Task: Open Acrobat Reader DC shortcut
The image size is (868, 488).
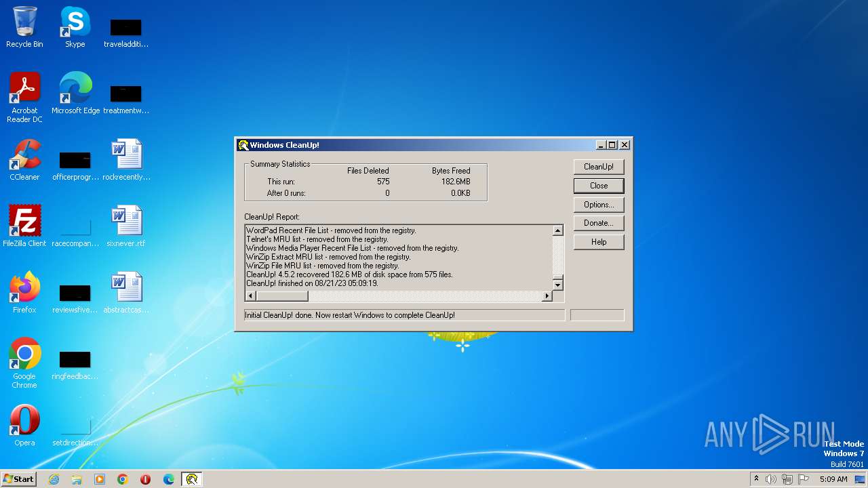Action: tap(24, 97)
